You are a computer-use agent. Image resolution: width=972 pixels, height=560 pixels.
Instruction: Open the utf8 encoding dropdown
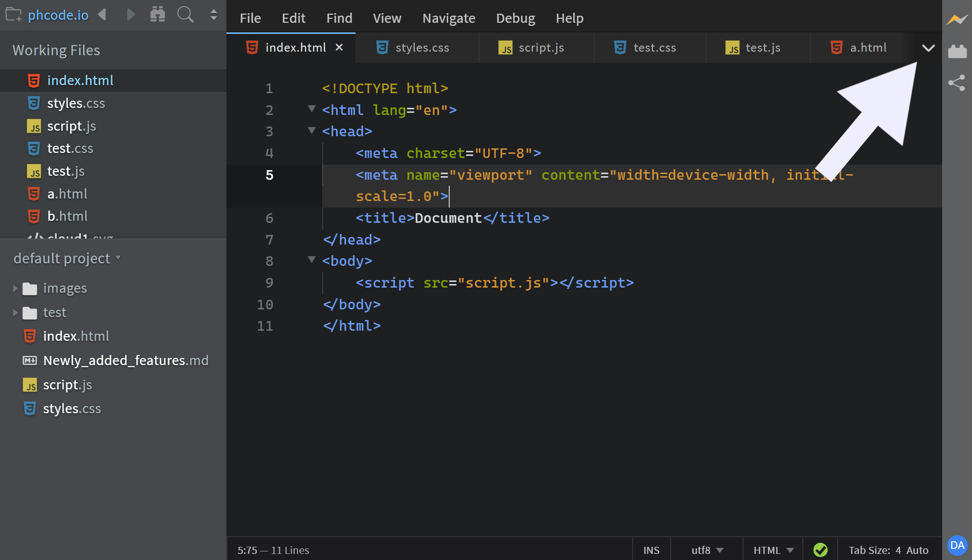706,550
